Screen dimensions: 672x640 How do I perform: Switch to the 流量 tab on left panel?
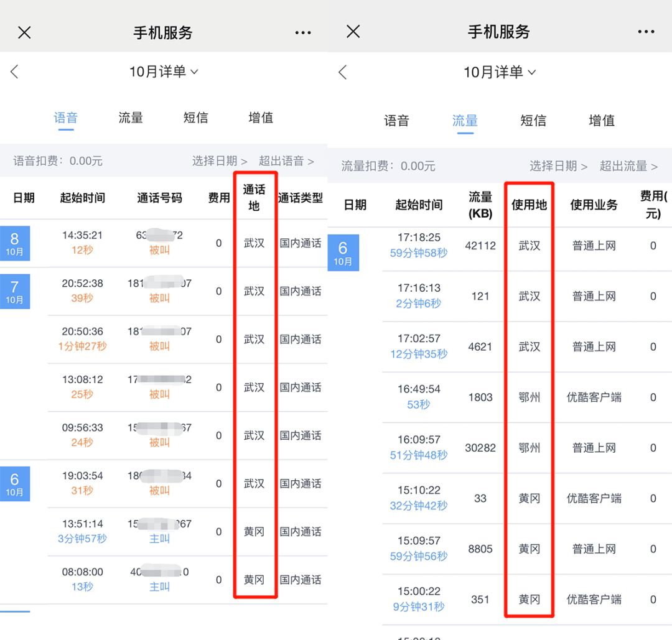(130, 118)
